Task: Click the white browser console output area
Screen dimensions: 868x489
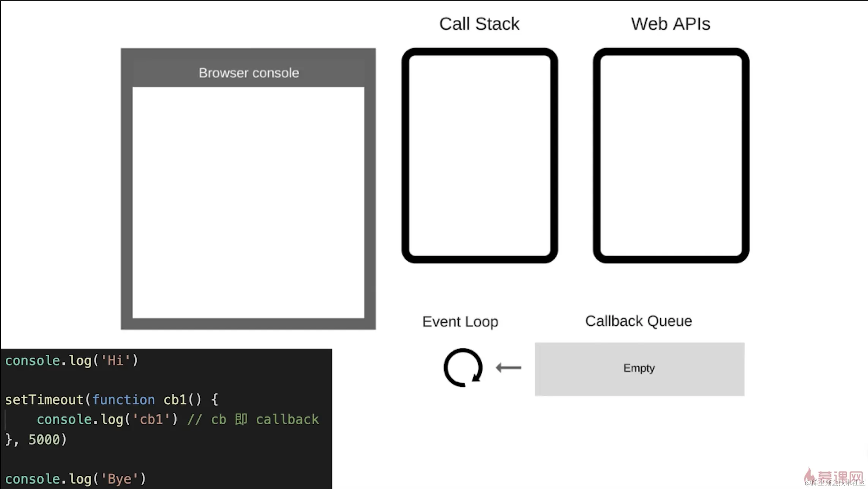Action: coord(248,202)
